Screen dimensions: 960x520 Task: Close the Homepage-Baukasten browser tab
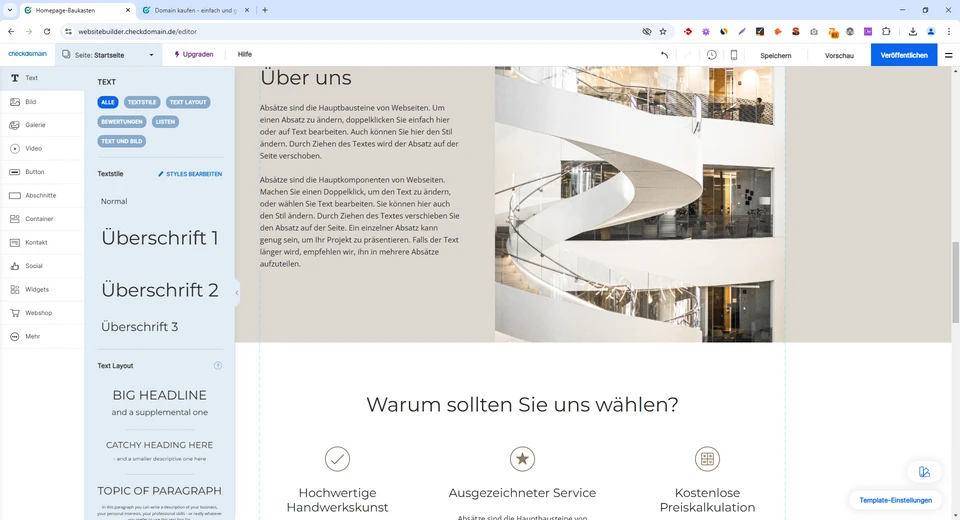coord(127,10)
